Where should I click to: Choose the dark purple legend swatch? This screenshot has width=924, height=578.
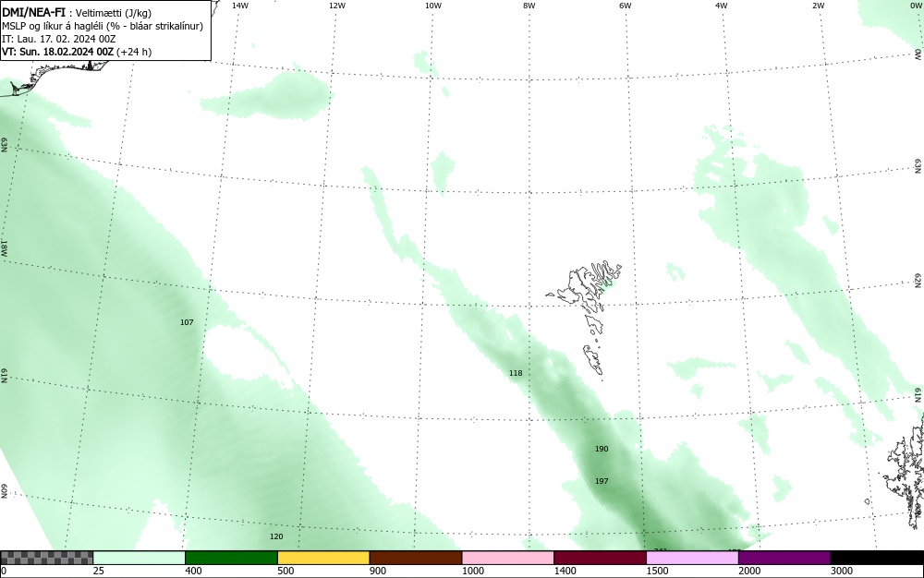pos(784,558)
